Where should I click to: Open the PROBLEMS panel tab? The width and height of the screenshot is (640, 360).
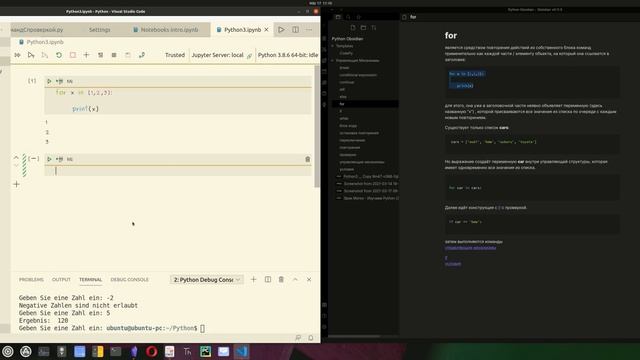31,280
